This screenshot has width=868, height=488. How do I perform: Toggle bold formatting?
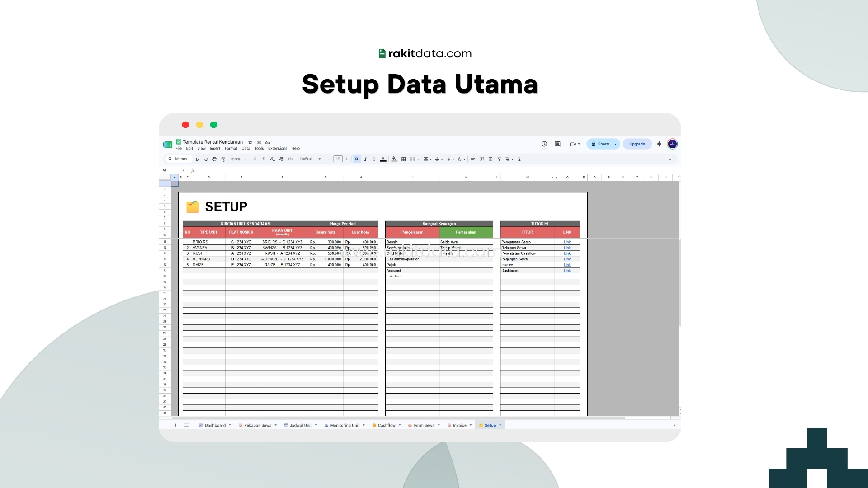tap(357, 159)
